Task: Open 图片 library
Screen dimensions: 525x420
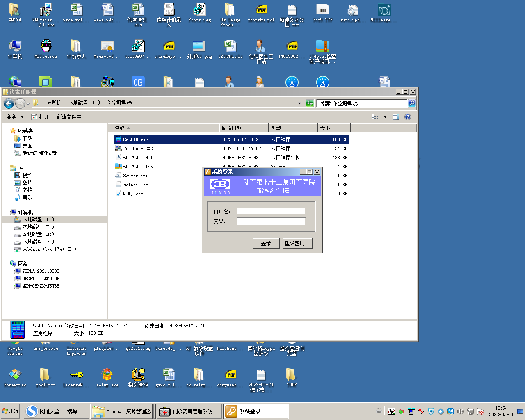Action: pyautogui.click(x=23, y=183)
